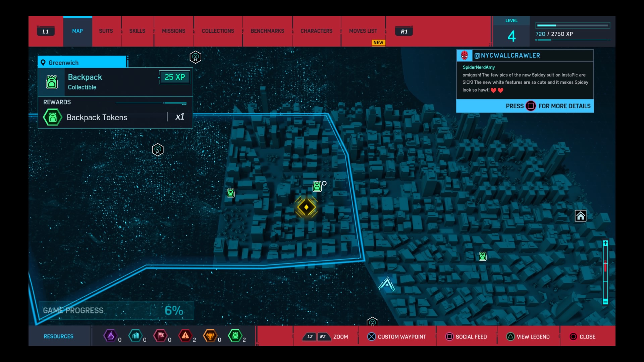Image resolution: width=644 pixels, height=362 pixels.
Task: Click the RESOURCES label
Action: pos(58,336)
